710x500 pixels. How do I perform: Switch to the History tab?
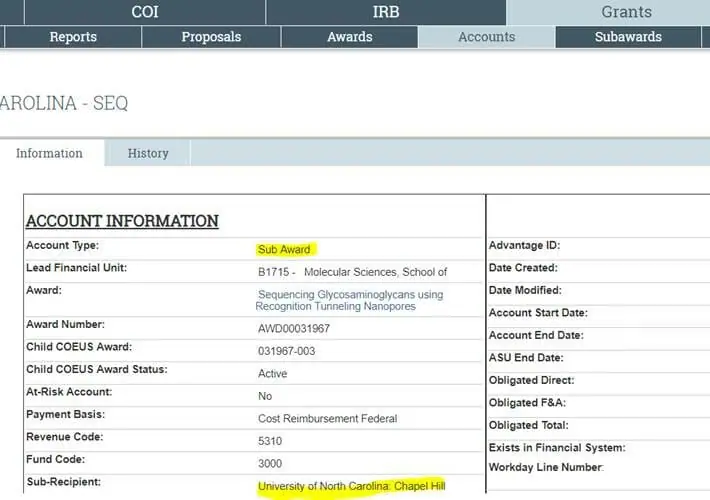(148, 153)
